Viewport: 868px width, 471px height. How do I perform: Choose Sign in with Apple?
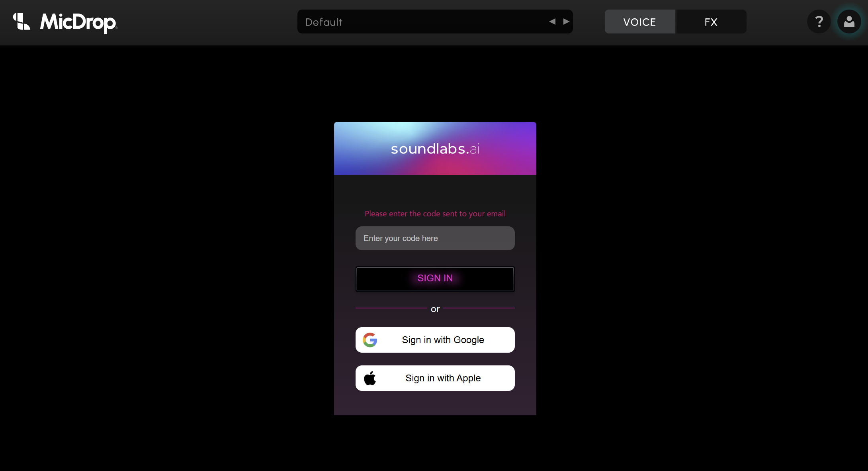pos(435,378)
